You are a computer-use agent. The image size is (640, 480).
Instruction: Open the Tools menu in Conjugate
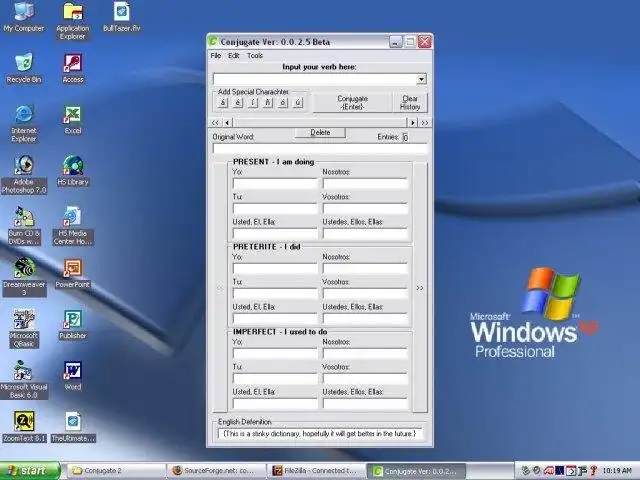[x=255, y=56]
